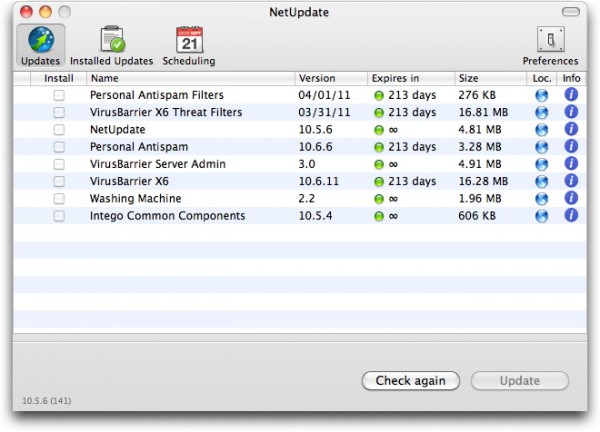Screen dimensions: 600x432
Task: Select the Washing Machine row name
Action: 135,199
